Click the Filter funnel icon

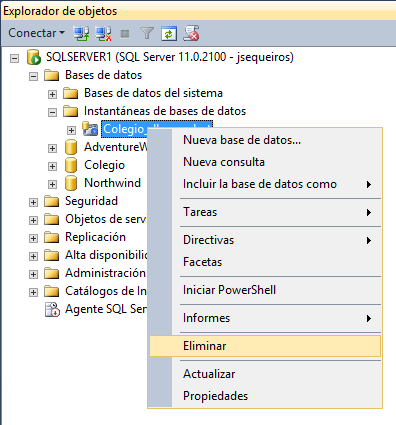147,33
